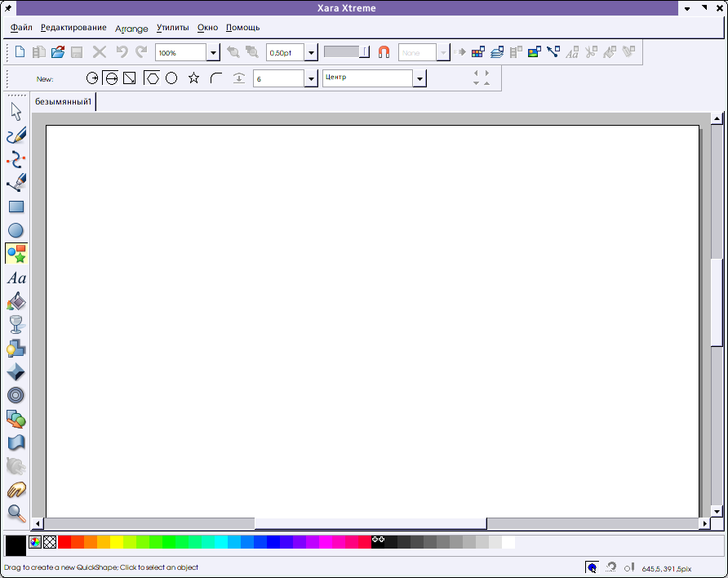728x578 pixels.
Task: Toggle the polygon shape button
Action: (x=152, y=78)
